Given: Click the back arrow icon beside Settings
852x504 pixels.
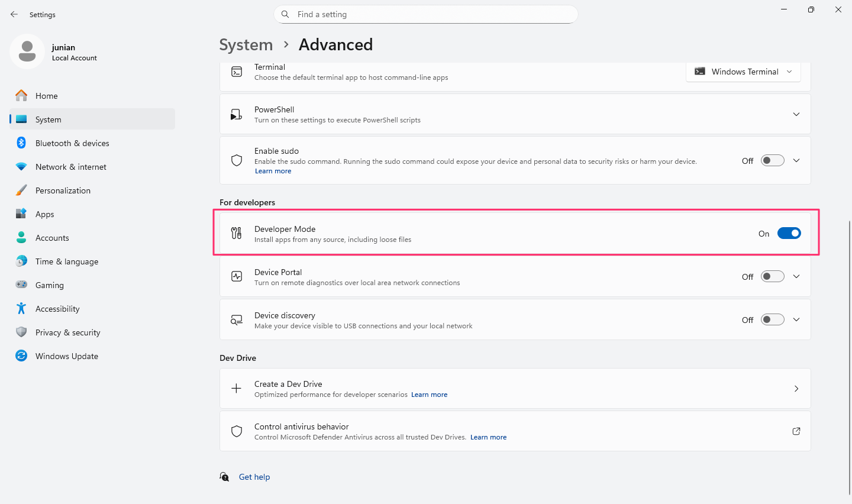Looking at the screenshot, I should [x=14, y=14].
